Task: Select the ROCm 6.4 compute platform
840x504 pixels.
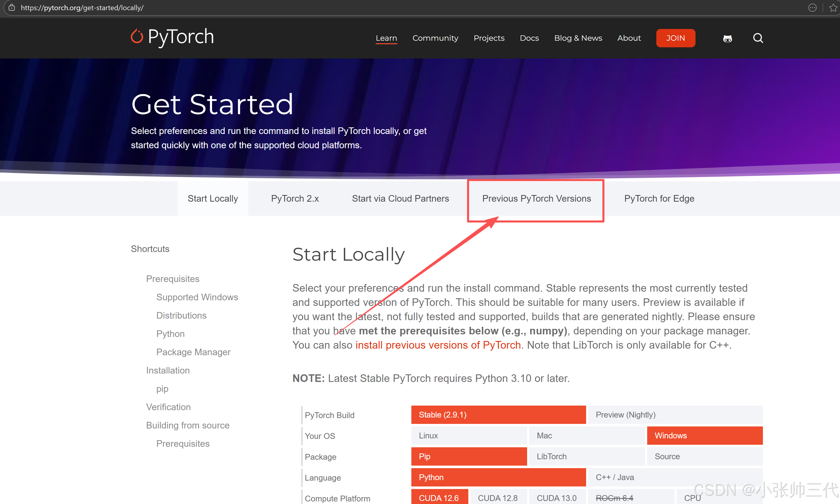Action: point(631,497)
